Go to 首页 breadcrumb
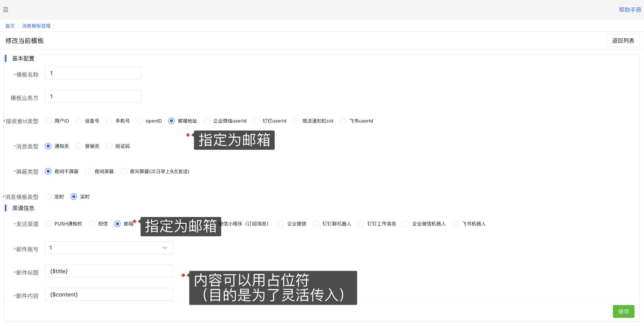644x326 pixels. (x=10, y=26)
